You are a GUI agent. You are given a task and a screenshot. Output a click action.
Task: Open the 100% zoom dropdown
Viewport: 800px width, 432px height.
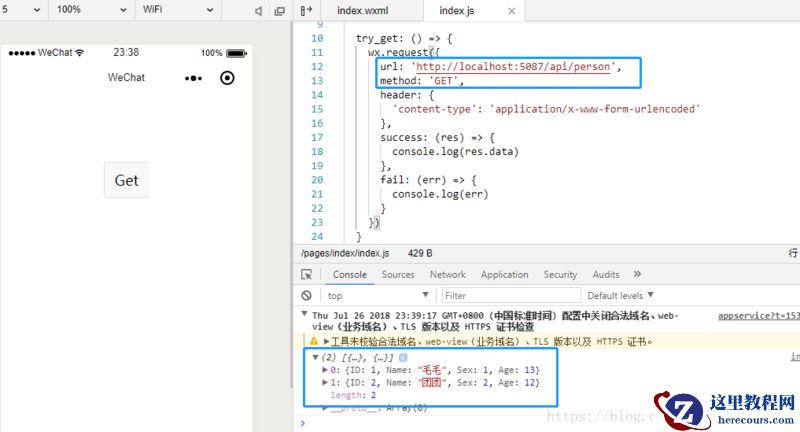pos(91,9)
